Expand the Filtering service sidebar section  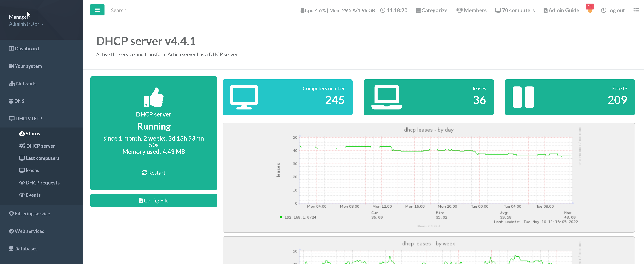pos(32,214)
